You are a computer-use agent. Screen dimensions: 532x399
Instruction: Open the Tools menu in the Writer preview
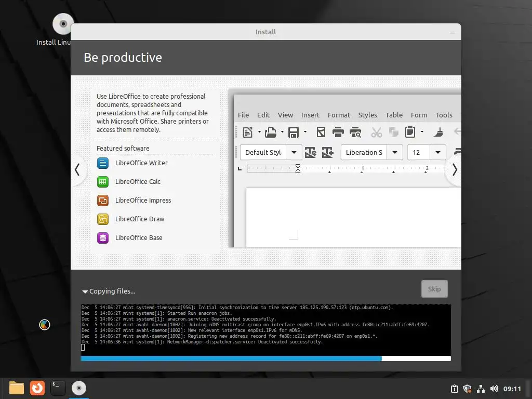[444, 115]
